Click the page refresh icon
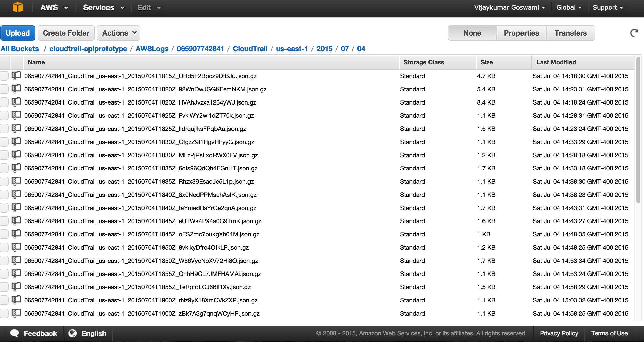This screenshot has height=342, width=644. tap(634, 33)
